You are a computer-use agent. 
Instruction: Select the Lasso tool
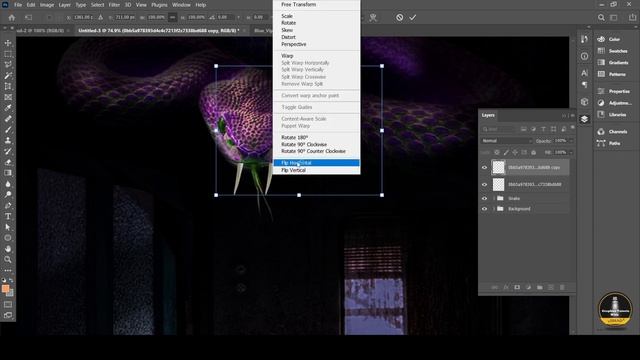[x=8, y=64]
